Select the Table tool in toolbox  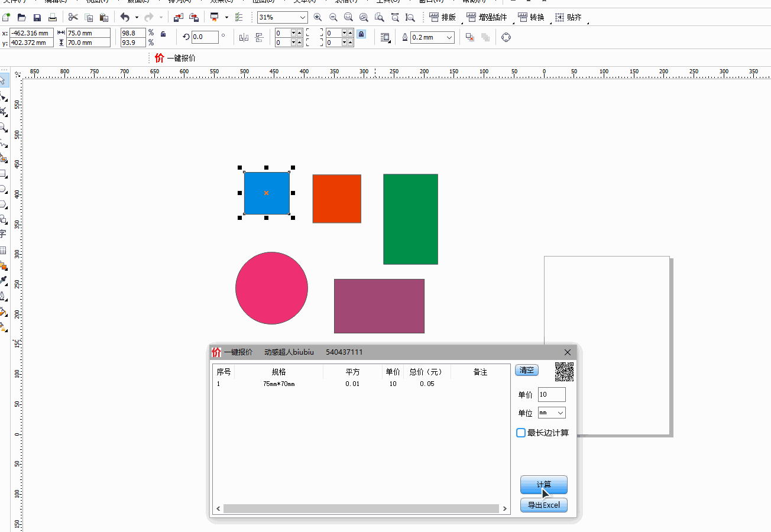(x=3, y=250)
